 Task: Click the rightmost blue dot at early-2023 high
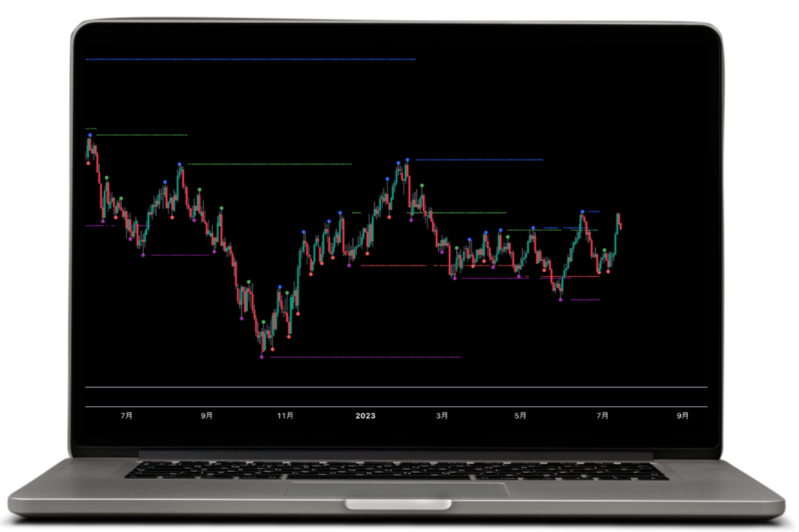click(407, 160)
